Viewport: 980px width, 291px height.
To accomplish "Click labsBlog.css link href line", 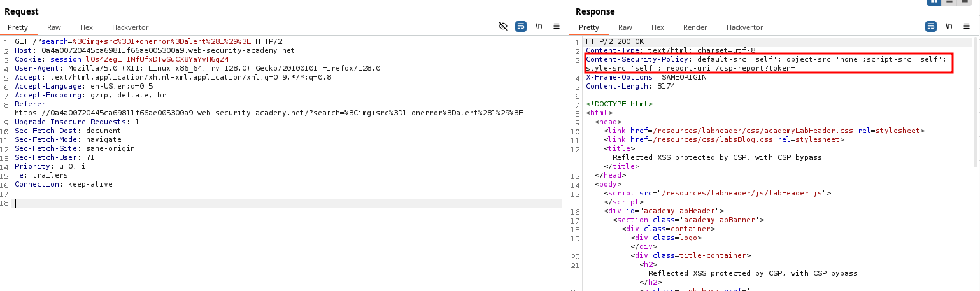I will point(724,139).
